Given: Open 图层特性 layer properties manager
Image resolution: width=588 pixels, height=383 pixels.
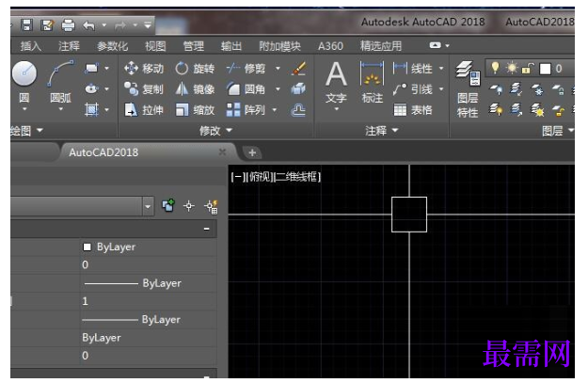Looking at the screenshot, I should pos(468,89).
